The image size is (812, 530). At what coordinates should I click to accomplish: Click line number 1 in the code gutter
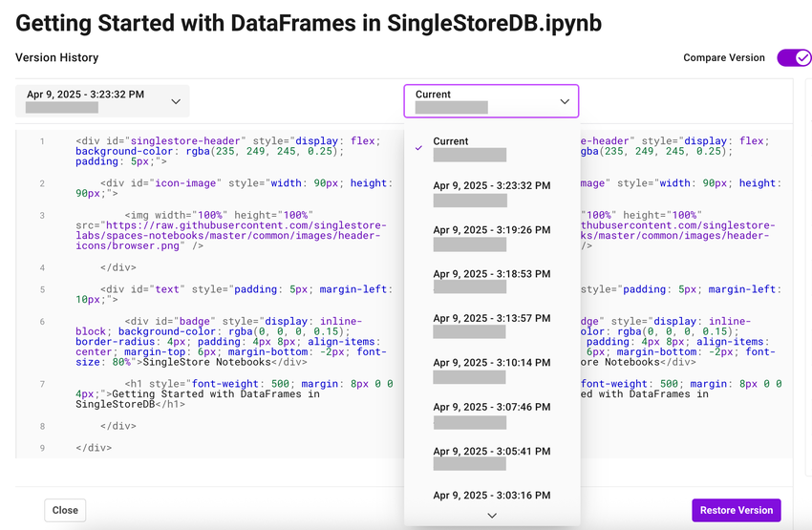41,141
